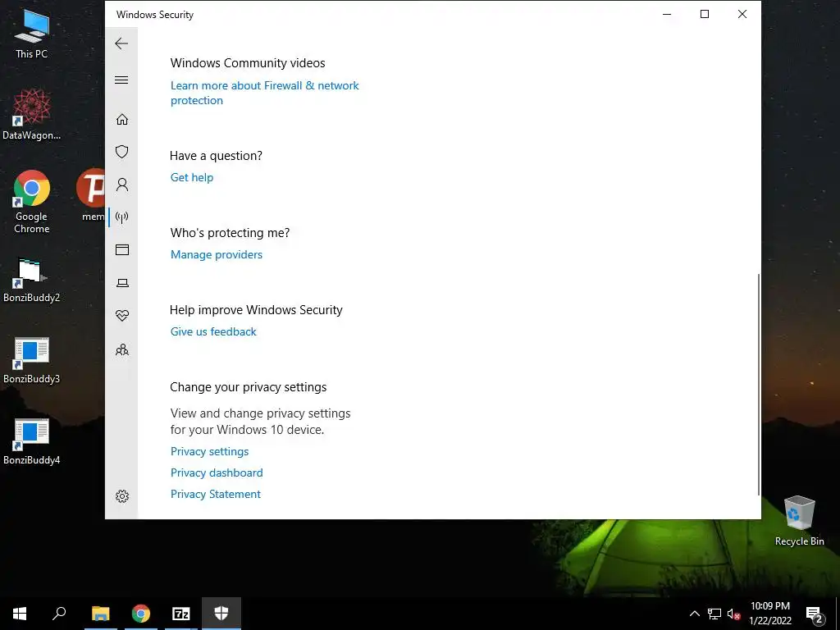Click the Windows Community videos heading

[248, 62]
